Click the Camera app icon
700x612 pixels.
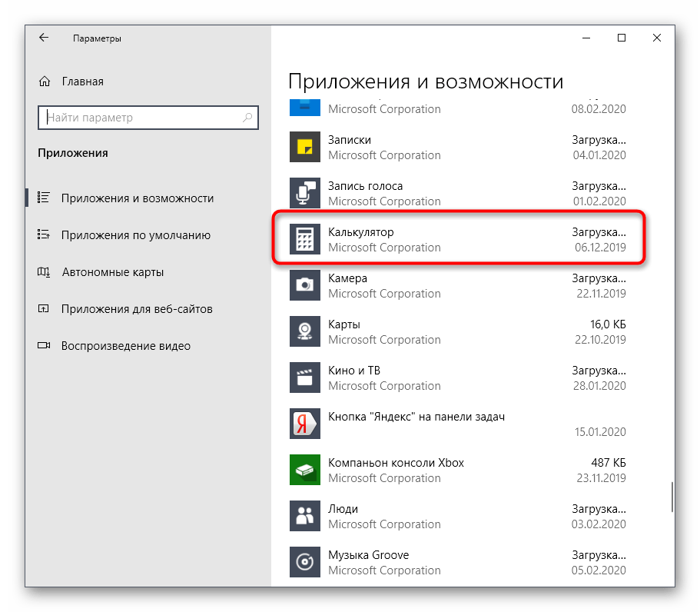point(304,285)
